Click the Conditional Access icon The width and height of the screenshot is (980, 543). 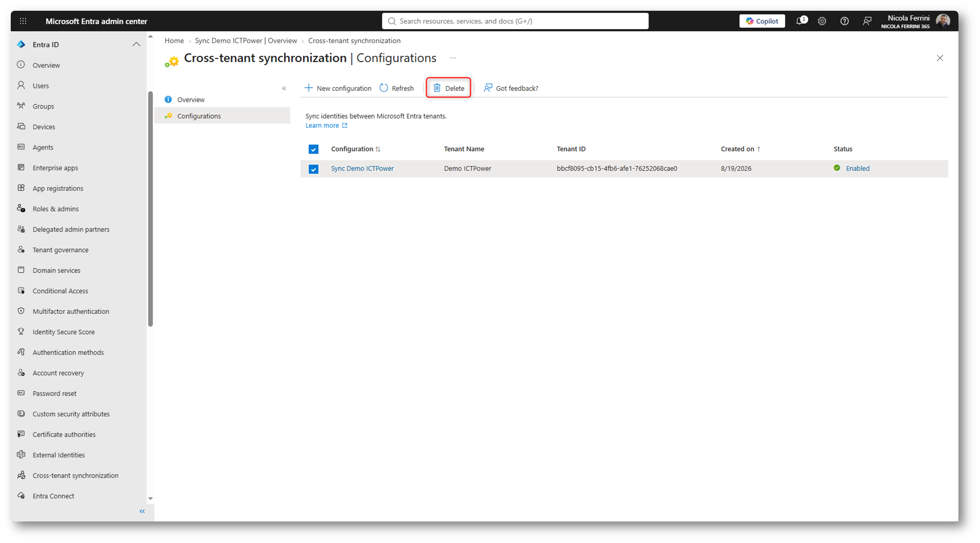(21, 290)
